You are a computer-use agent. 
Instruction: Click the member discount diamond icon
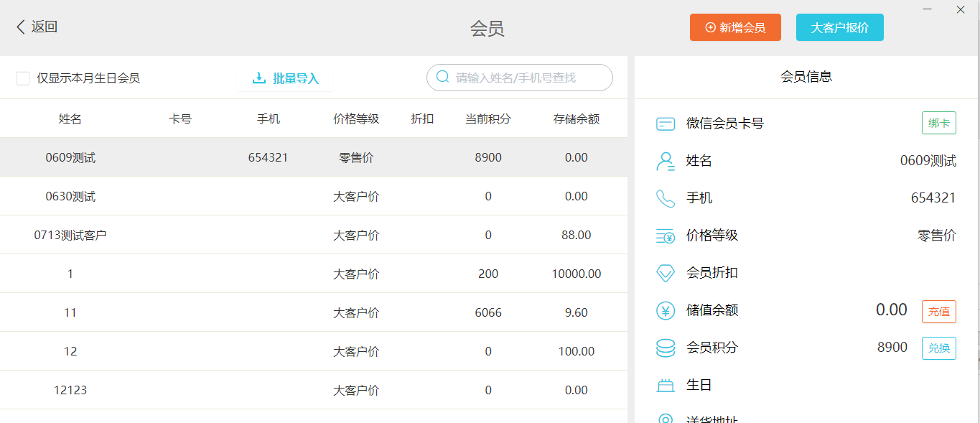pyautogui.click(x=666, y=274)
